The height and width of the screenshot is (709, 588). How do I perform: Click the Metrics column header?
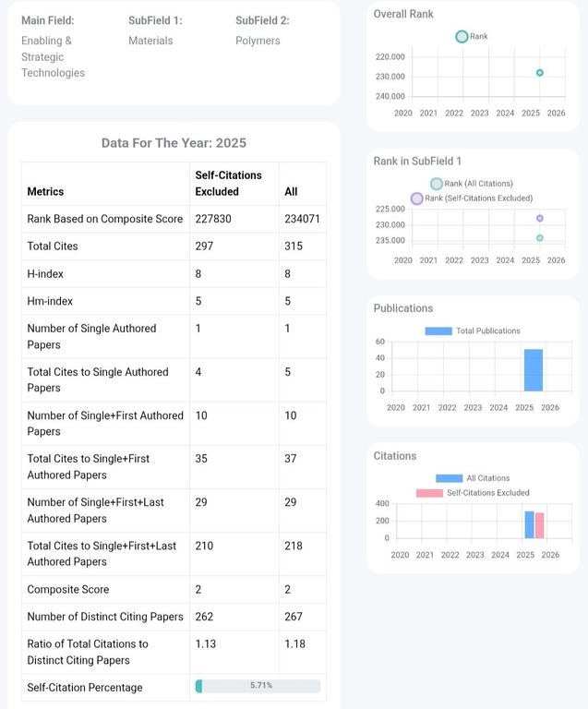click(46, 191)
